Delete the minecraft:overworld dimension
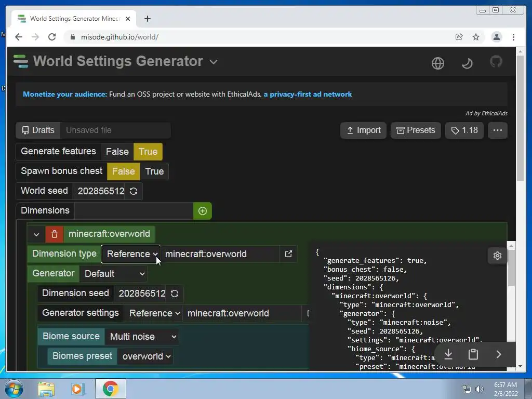This screenshot has height=399, width=532. point(54,234)
